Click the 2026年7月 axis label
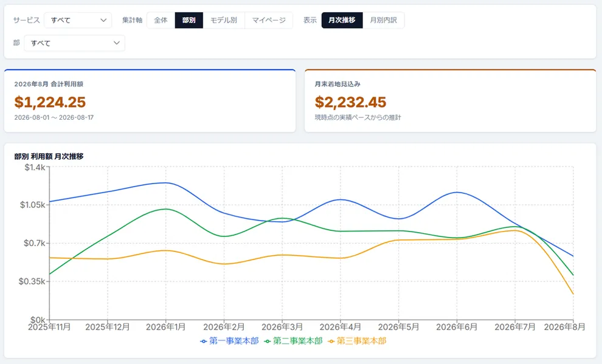Image resolution: width=602 pixels, height=364 pixels. click(x=515, y=327)
